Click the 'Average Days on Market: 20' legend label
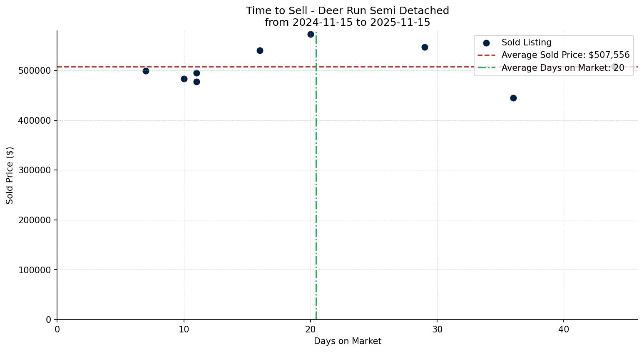 click(562, 68)
